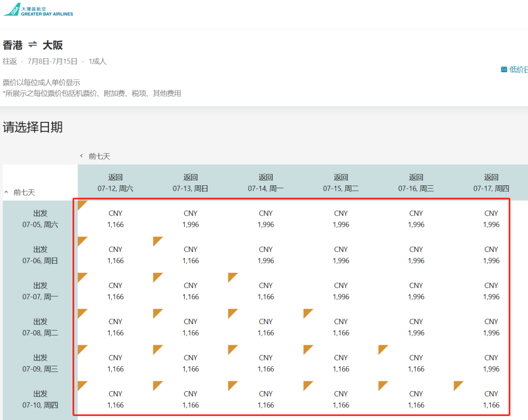
Task: Choose fare depart 07-07 return 07-14 CNY 1,166
Action: [265, 291]
